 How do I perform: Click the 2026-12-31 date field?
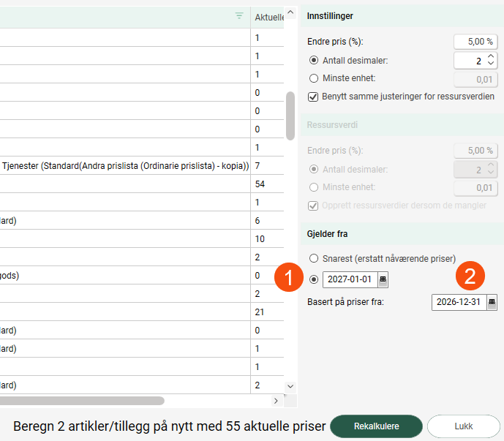[x=459, y=301]
